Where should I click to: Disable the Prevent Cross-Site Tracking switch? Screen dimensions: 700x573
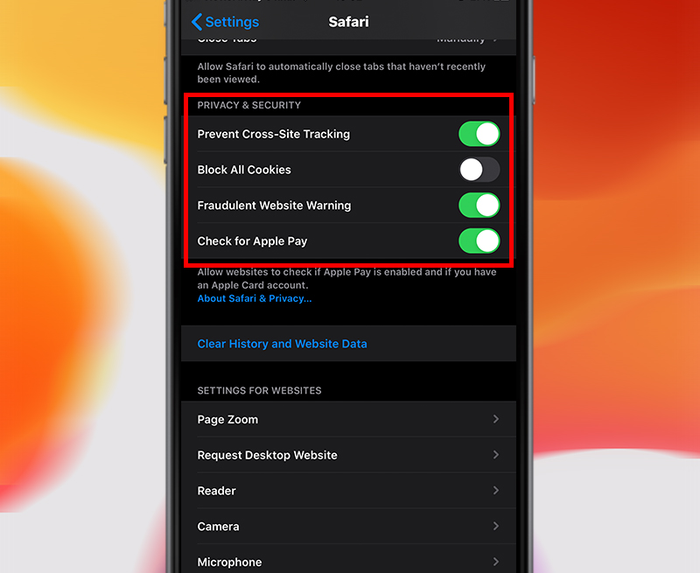pos(479,134)
